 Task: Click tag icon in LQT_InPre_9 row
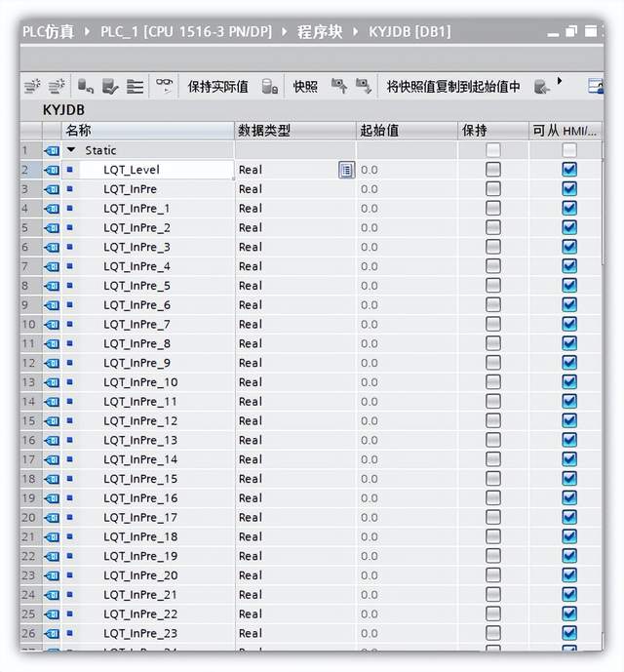coord(52,364)
